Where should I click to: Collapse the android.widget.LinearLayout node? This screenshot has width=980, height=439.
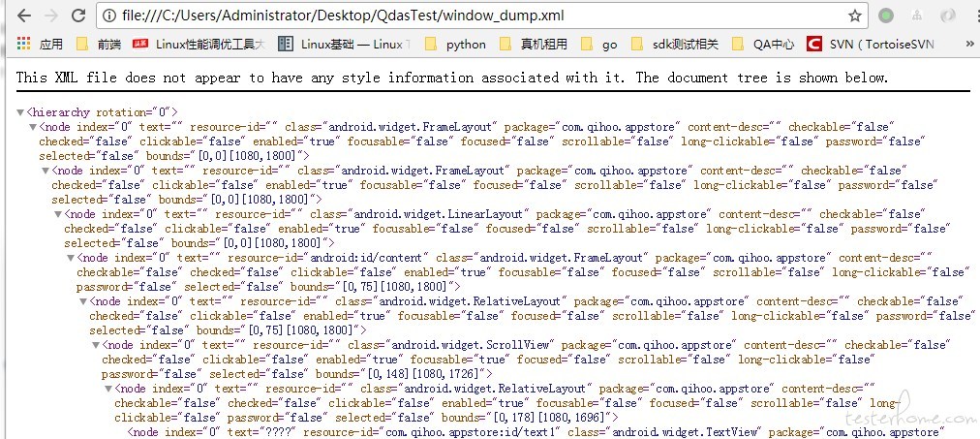[x=58, y=214]
